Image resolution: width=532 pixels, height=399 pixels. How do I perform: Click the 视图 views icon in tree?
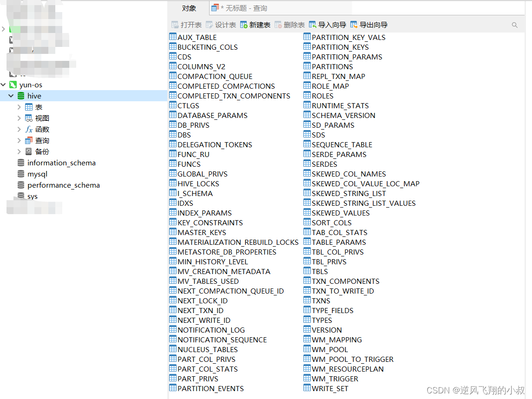coord(29,118)
